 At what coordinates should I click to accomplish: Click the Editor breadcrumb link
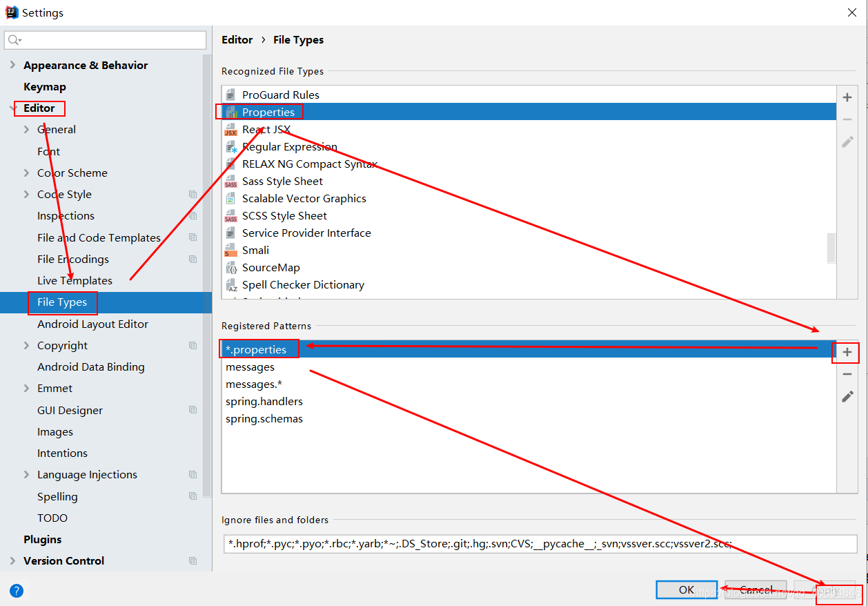[x=237, y=40]
